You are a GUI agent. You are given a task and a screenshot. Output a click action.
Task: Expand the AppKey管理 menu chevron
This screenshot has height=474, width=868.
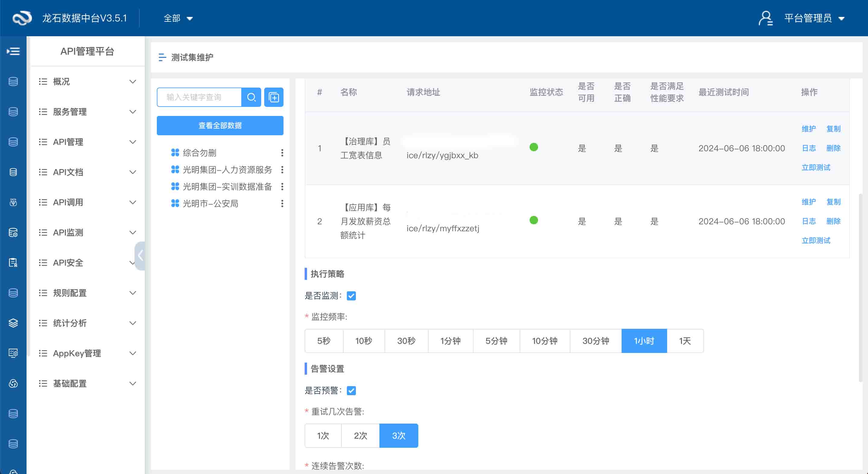133,353
